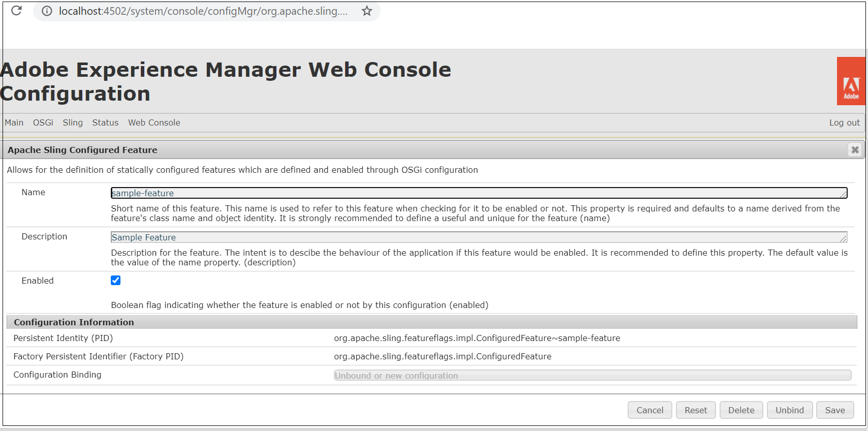Screen dimensions: 868x431
Task: Delete this configuration
Action: click(741, 410)
